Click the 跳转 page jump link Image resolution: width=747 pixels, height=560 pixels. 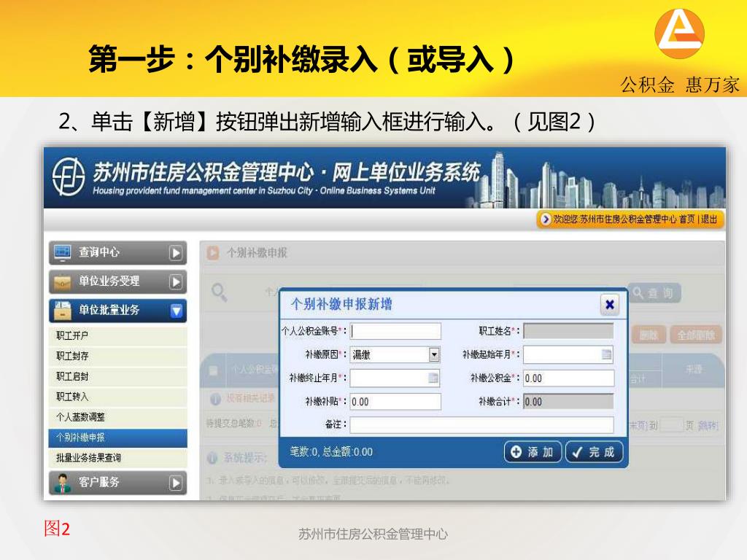pos(708,425)
